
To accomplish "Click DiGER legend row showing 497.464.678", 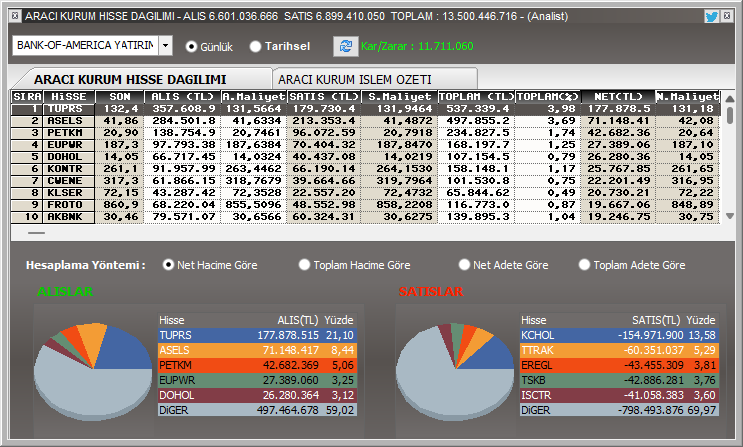I will (x=257, y=410).
